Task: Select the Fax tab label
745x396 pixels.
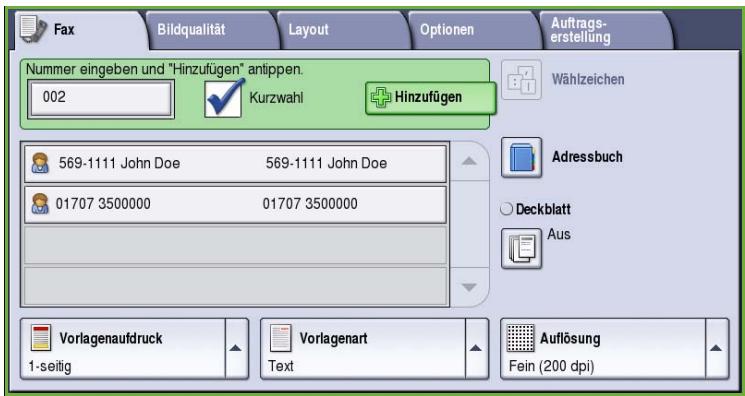Action: pos(64,29)
